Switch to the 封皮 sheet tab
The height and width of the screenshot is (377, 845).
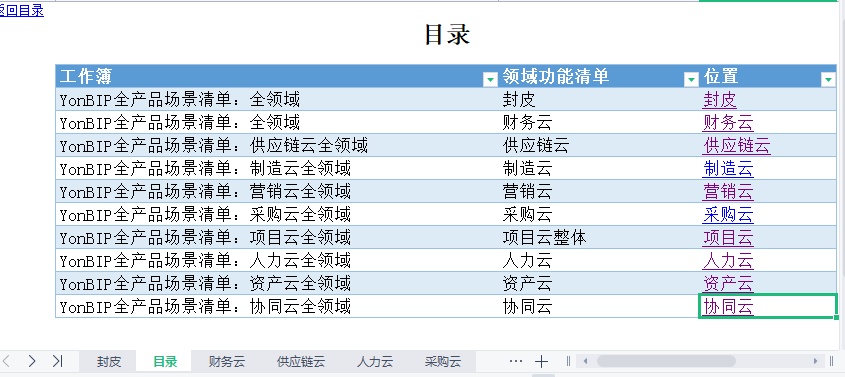(108, 361)
